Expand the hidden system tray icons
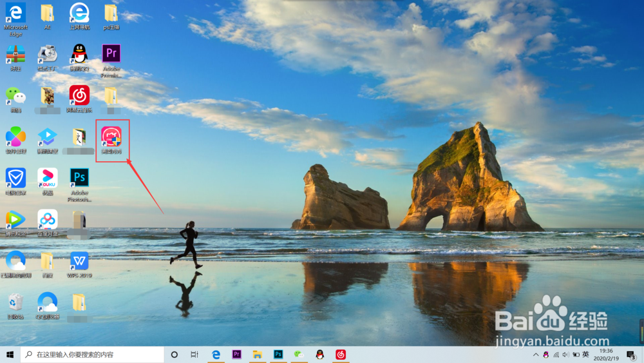The width and height of the screenshot is (644, 363). tap(536, 355)
